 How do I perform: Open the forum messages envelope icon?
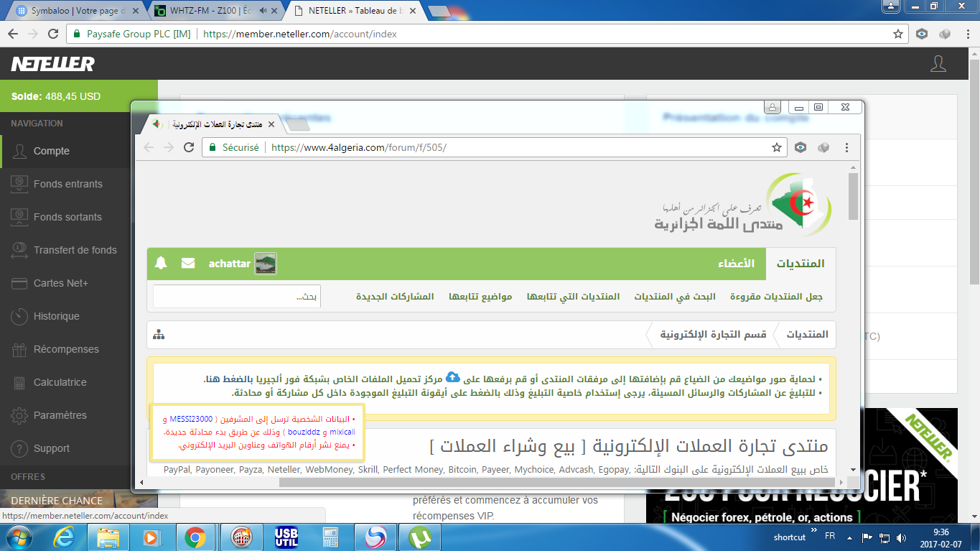click(188, 264)
